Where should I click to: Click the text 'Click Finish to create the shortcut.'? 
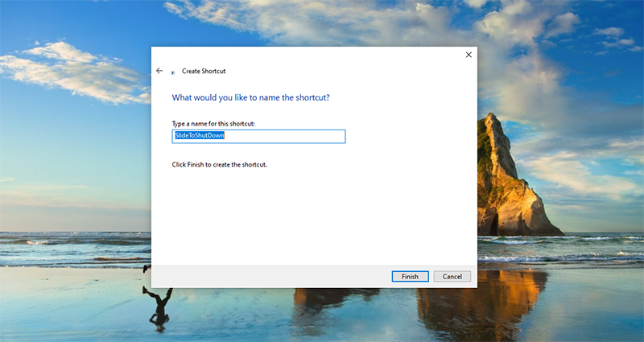pyautogui.click(x=219, y=165)
